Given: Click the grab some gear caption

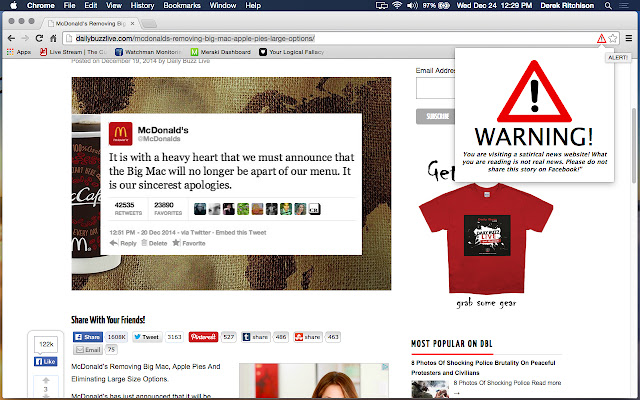Looking at the screenshot, I should pos(486,303).
